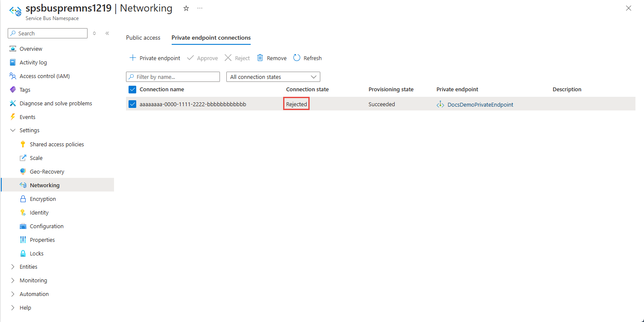The height and width of the screenshot is (322, 644).
Task: Switch to the Public access tab
Action: point(143,38)
